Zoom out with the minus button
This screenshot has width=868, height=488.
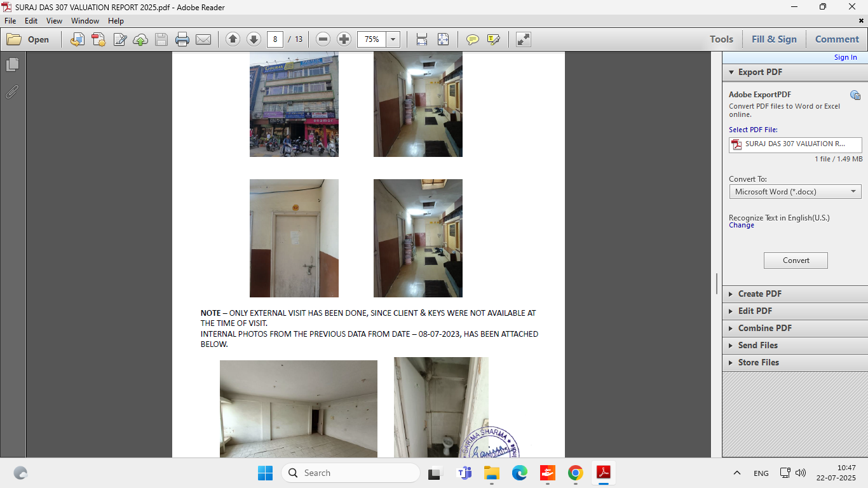(x=323, y=39)
